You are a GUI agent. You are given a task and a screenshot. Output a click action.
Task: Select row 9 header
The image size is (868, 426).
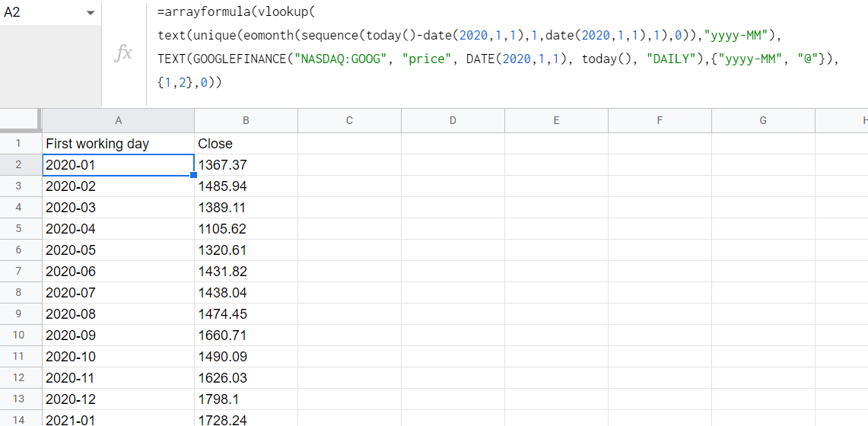21,313
